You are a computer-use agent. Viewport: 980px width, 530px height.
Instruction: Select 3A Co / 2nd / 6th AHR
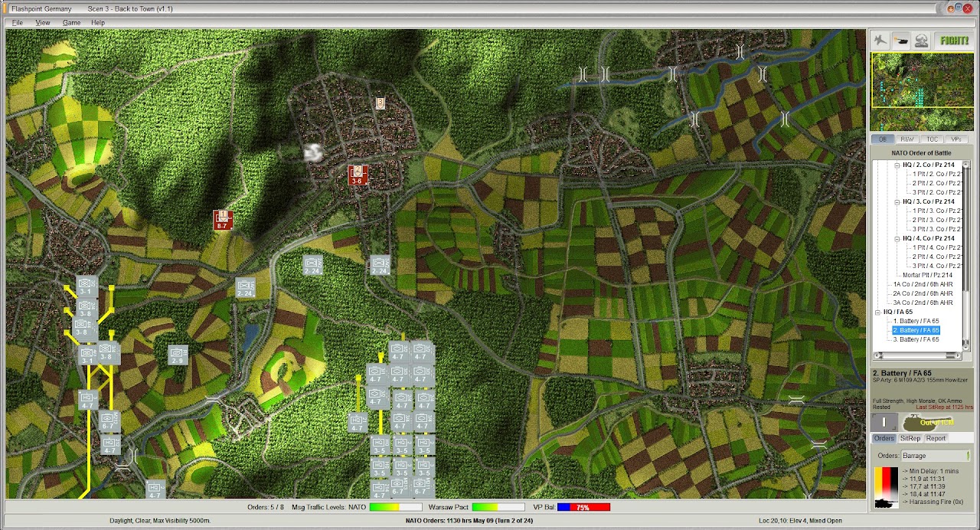[923, 303]
